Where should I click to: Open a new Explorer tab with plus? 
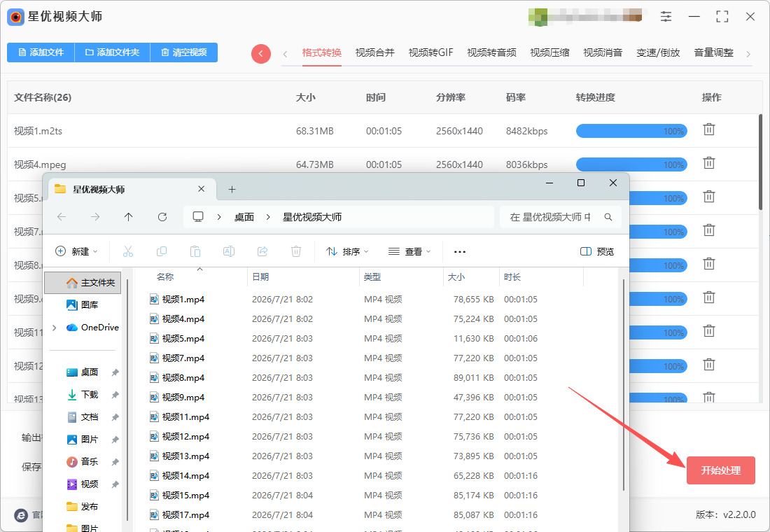click(232, 189)
